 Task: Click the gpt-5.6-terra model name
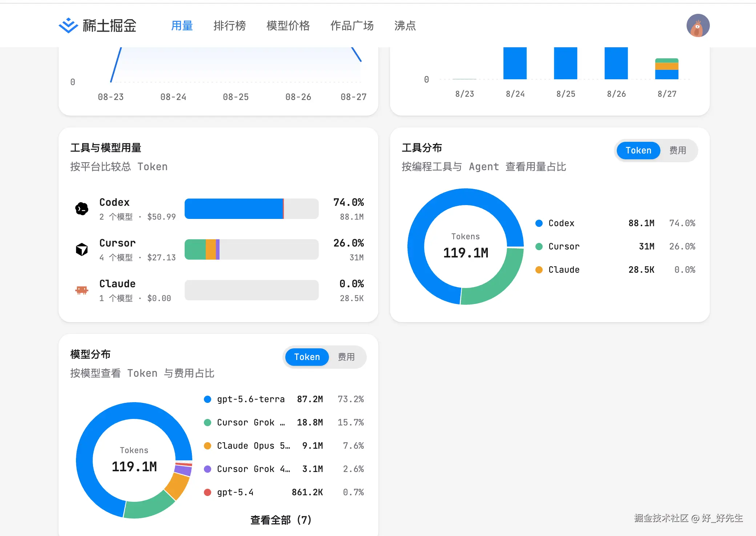251,399
